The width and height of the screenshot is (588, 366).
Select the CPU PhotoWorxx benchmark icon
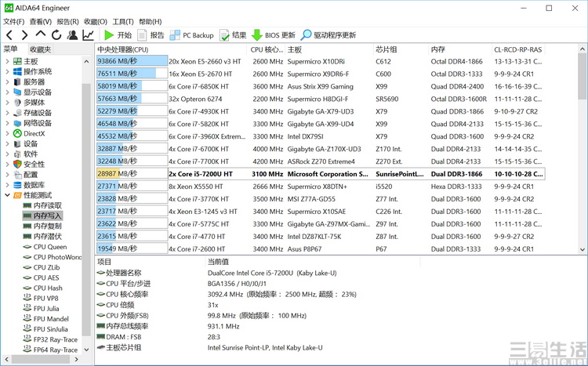coord(27,257)
